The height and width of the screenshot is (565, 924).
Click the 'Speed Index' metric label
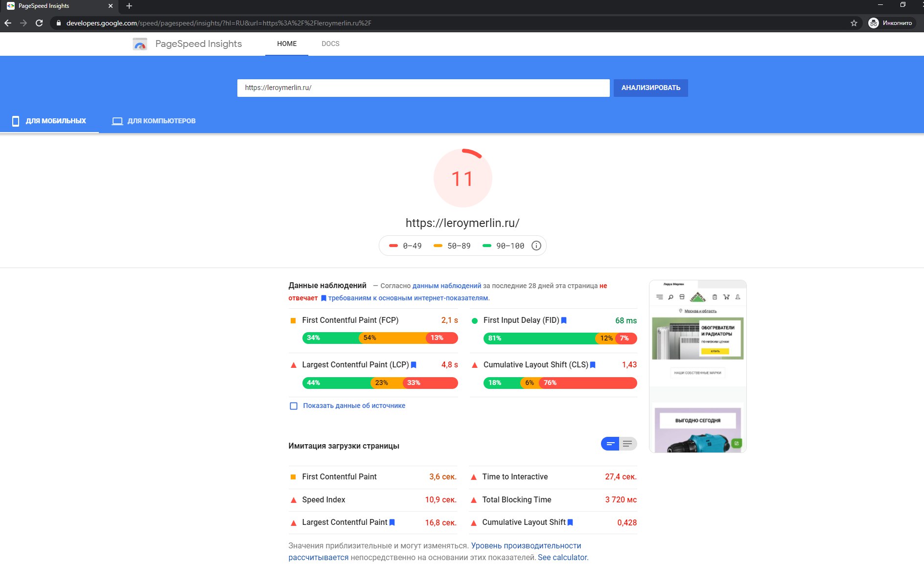click(323, 499)
